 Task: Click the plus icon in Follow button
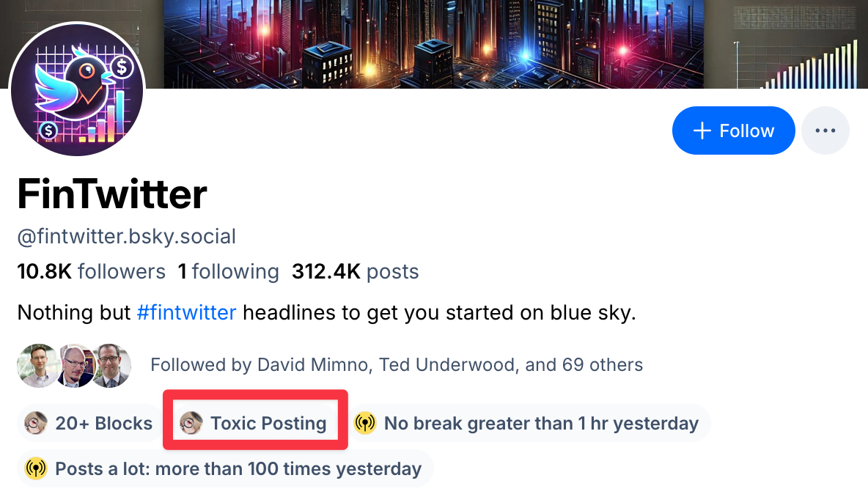click(x=702, y=131)
